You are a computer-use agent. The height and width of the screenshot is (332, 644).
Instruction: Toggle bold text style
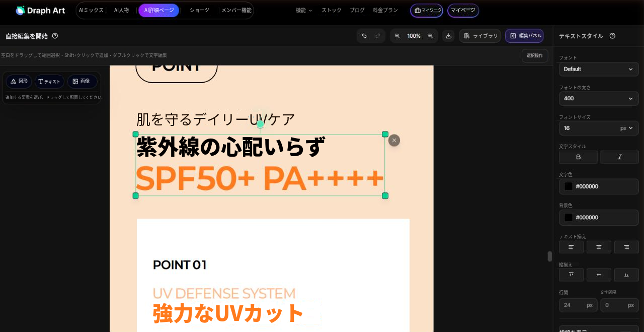click(x=578, y=157)
